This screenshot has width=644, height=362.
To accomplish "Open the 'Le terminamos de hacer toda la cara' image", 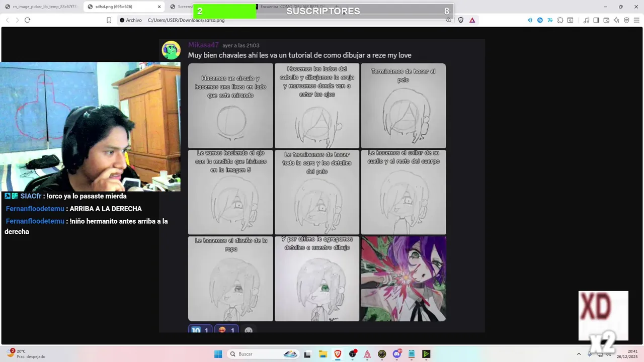I will (x=317, y=192).
